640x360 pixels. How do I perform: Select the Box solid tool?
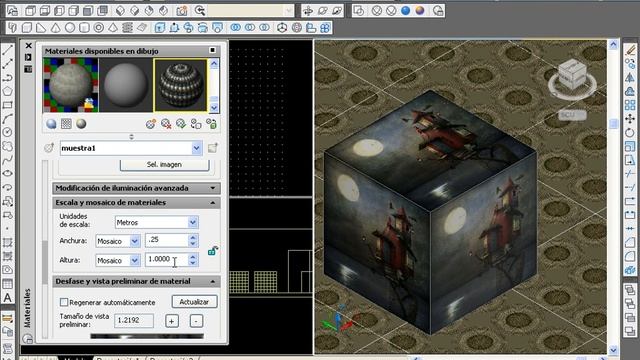(x=27, y=27)
